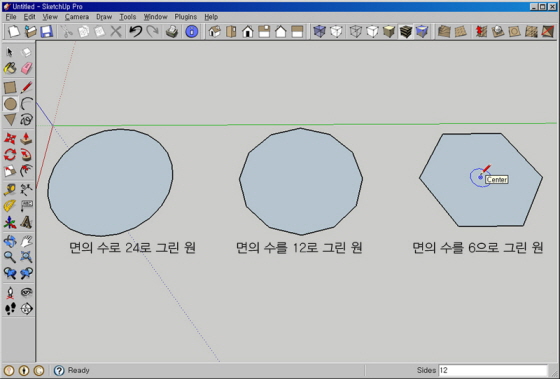Set Shaded with Textures striped cube
The image size is (560, 379).
pos(406,32)
